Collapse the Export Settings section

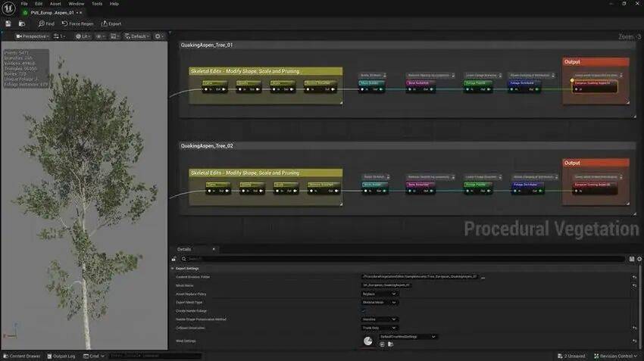173,269
